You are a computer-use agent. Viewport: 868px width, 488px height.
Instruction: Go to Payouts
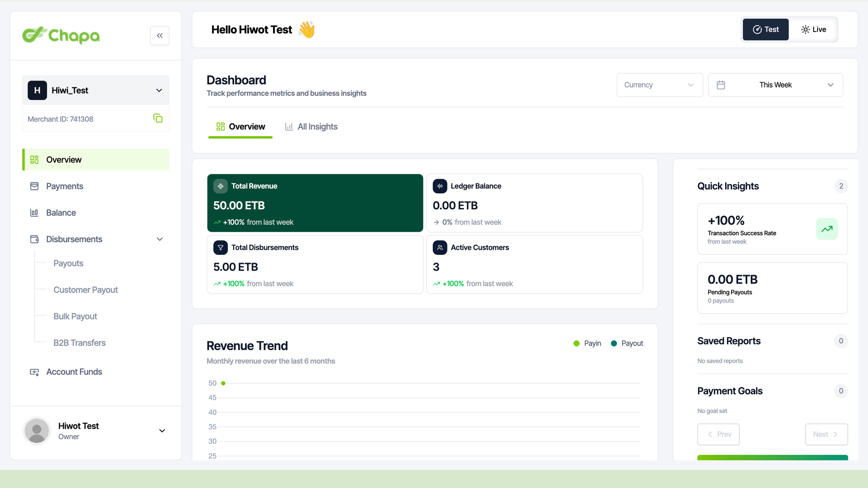[68, 263]
